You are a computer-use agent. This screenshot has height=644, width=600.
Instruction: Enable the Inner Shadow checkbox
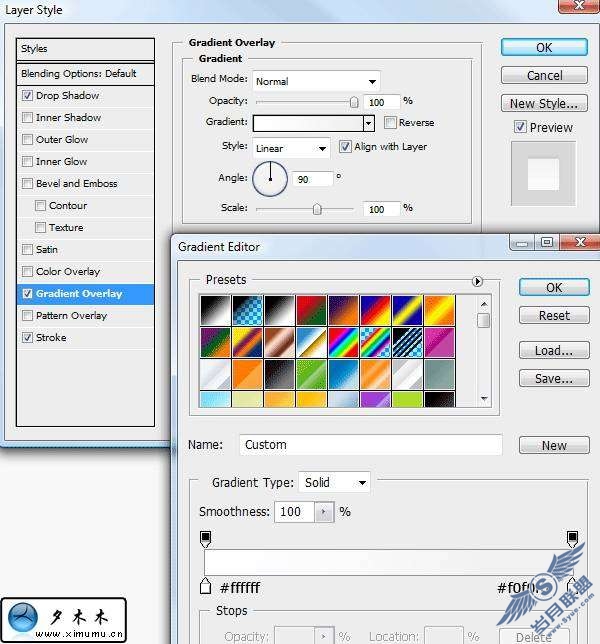27,117
